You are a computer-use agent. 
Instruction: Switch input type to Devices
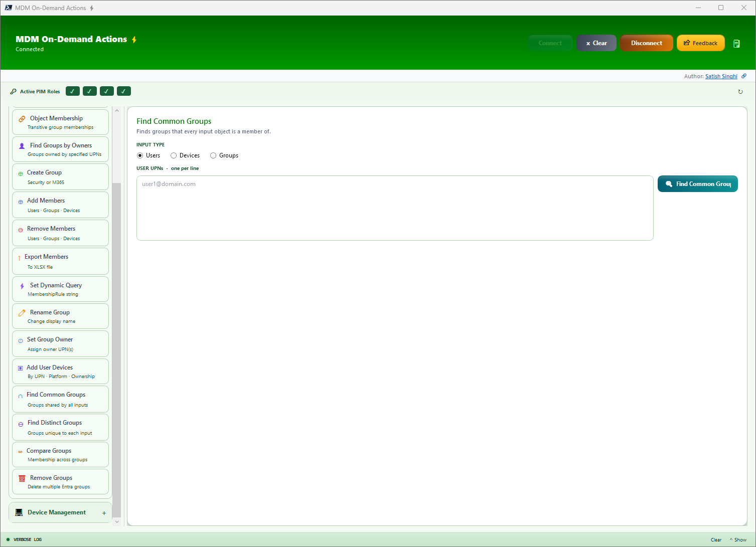click(174, 155)
